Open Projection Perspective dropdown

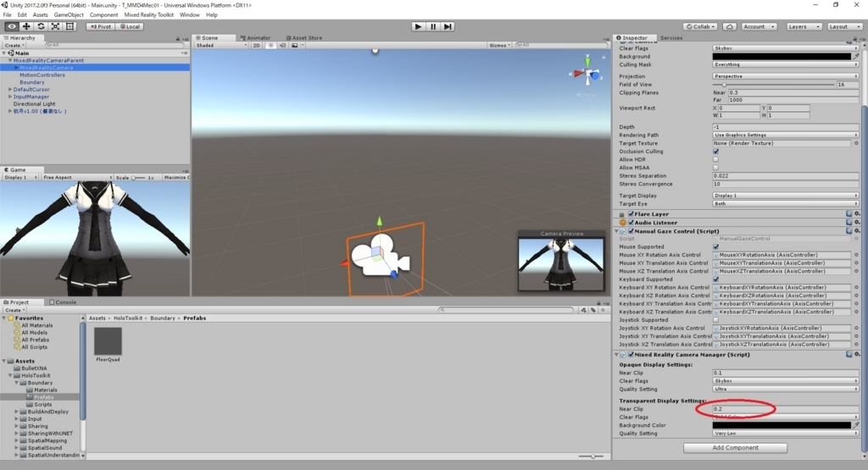(785, 76)
